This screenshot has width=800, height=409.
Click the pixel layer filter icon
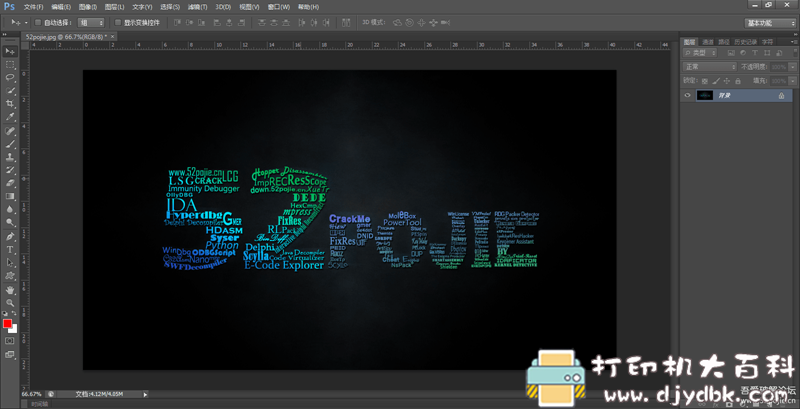click(731, 53)
